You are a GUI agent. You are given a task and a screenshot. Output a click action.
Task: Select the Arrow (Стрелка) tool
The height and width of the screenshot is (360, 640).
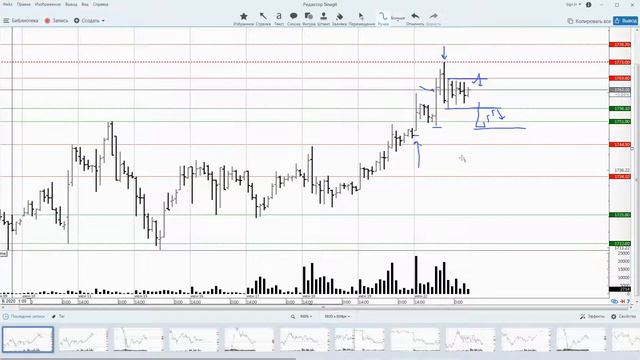click(263, 19)
